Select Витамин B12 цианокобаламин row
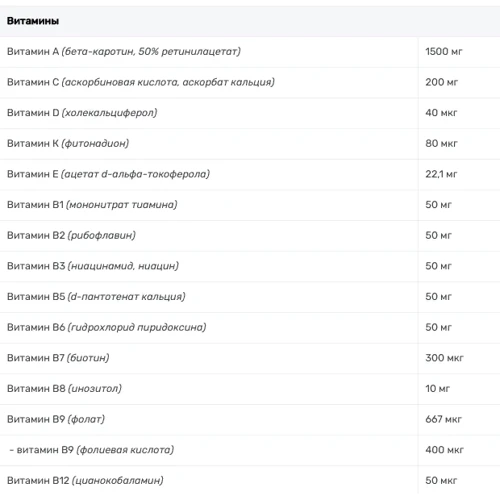 (250, 481)
